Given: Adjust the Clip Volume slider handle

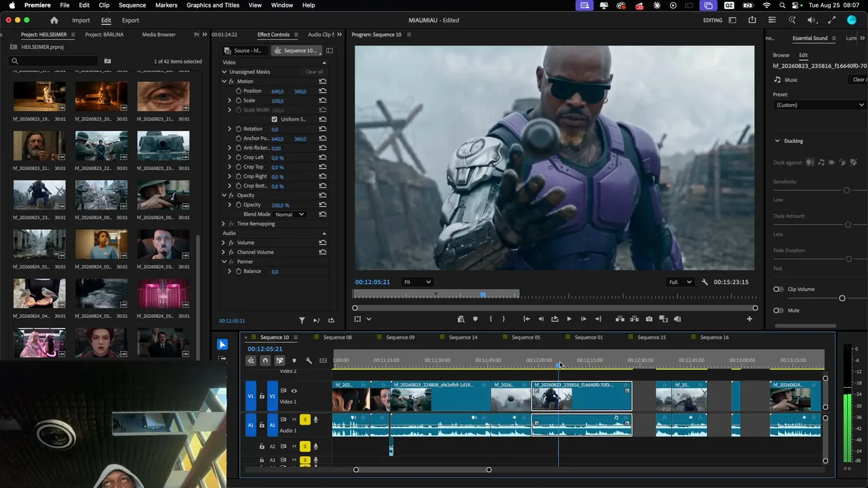Looking at the screenshot, I should click(842, 298).
